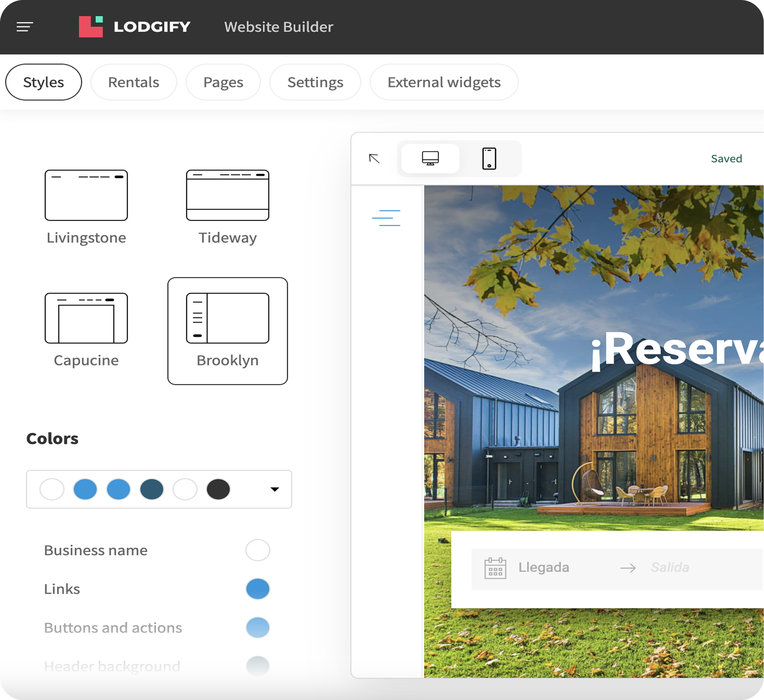The width and height of the screenshot is (764, 700).
Task: Open the blue preview site menu icon
Action: (386, 218)
